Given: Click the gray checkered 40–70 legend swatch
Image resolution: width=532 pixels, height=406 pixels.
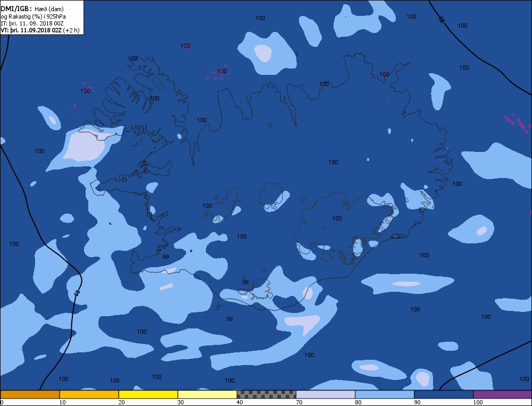Looking at the screenshot, I should pyautogui.click(x=267, y=394).
